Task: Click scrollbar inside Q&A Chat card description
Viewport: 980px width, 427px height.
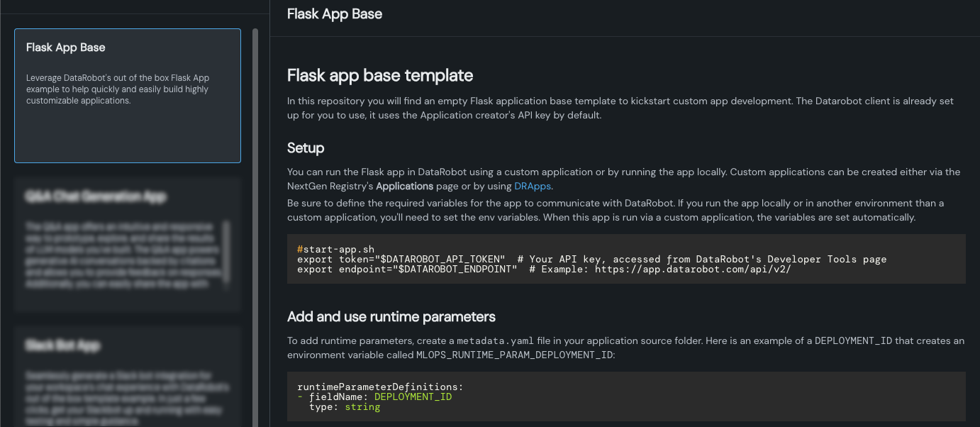Action: point(227,254)
